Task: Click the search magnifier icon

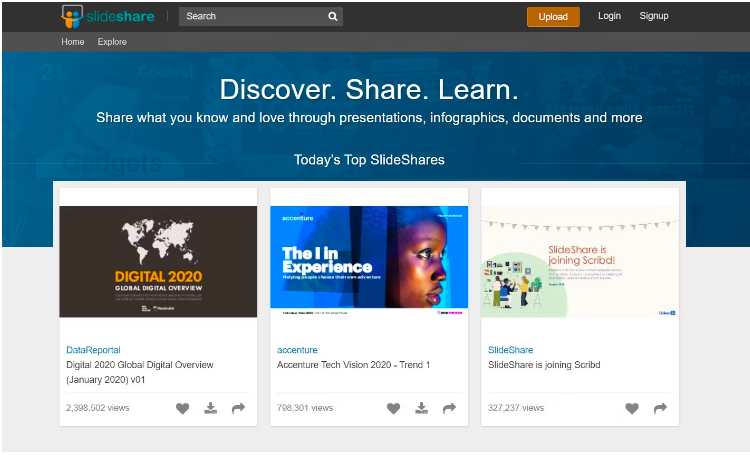Action: (333, 17)
